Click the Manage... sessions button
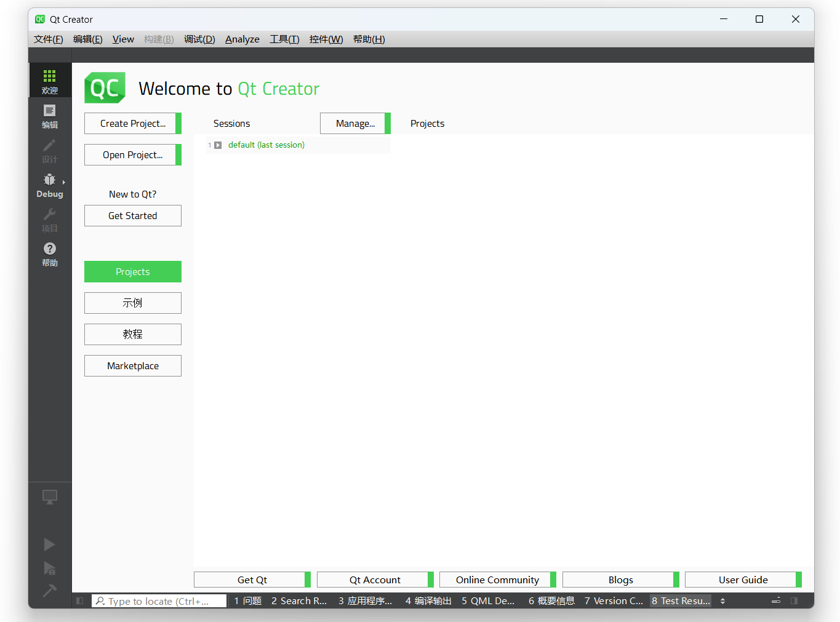This screenshot has width=840, height=622. [x=356, y=123]
